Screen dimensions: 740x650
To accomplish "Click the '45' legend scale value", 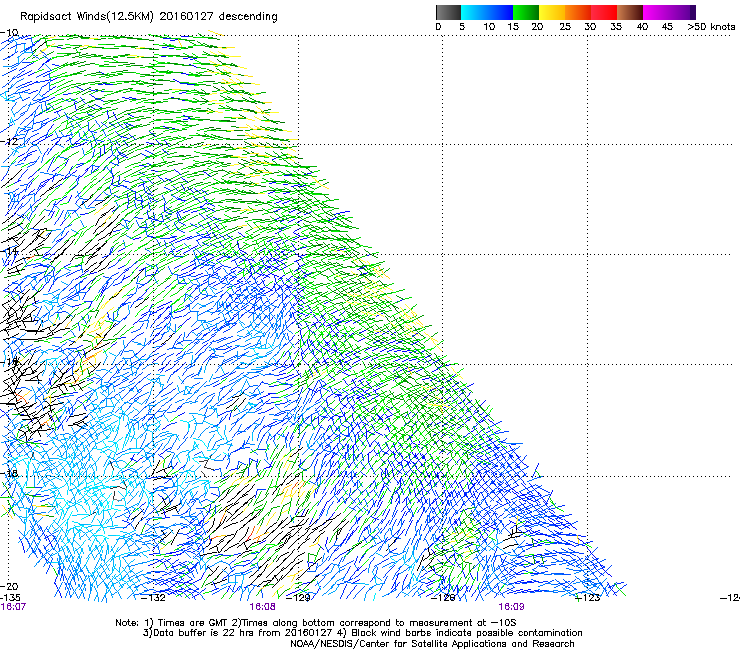I will coord(667,27).
